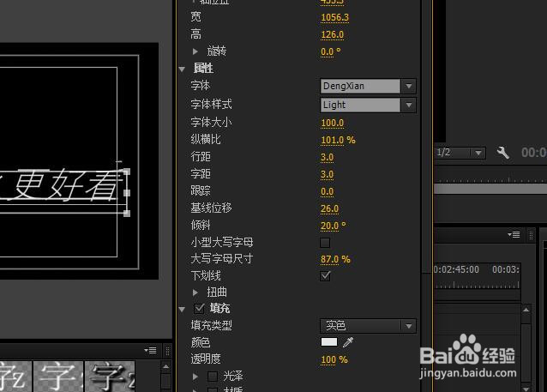
Task: Click the leading (行距) value 3.0
Action: click(x=327, y=158)
